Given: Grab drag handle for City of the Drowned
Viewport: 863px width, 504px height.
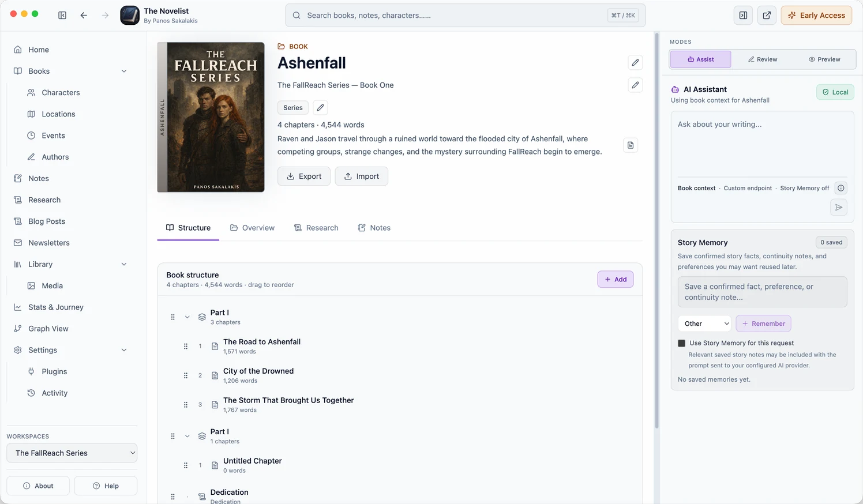Looking at the screenshot, I should (186, 375).
